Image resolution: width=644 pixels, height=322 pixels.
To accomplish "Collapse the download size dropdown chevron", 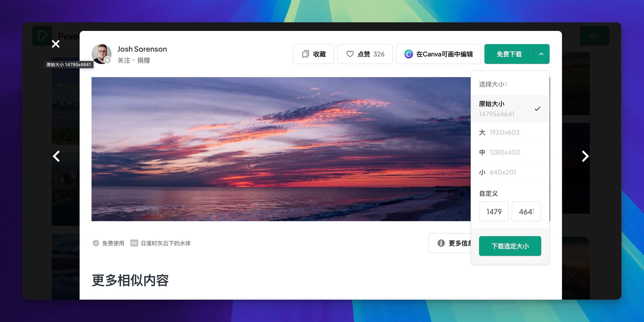I will 541,54.
